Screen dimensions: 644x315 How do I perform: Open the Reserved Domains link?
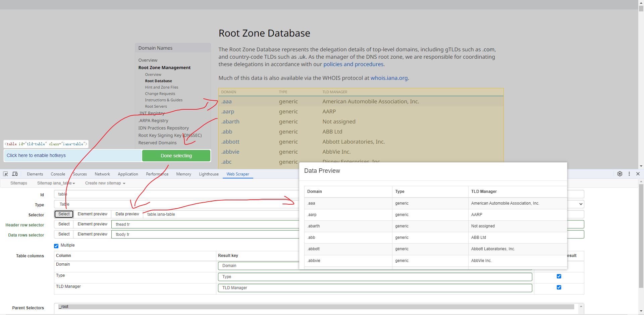point(157,143)
